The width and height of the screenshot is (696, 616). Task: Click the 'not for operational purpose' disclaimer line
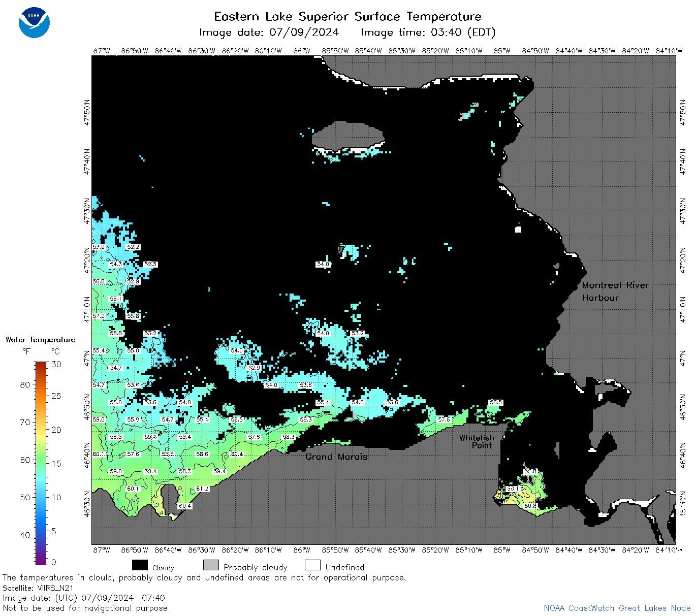click(204, 578)
